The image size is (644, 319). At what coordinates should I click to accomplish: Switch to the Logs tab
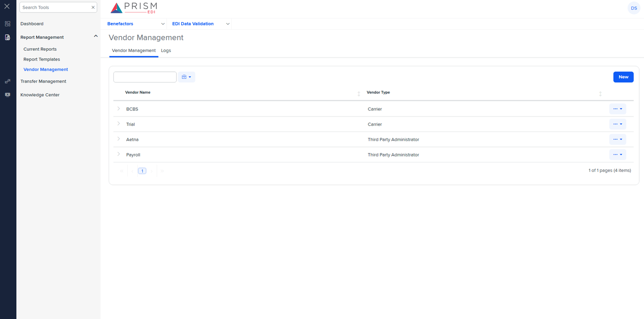166,51
